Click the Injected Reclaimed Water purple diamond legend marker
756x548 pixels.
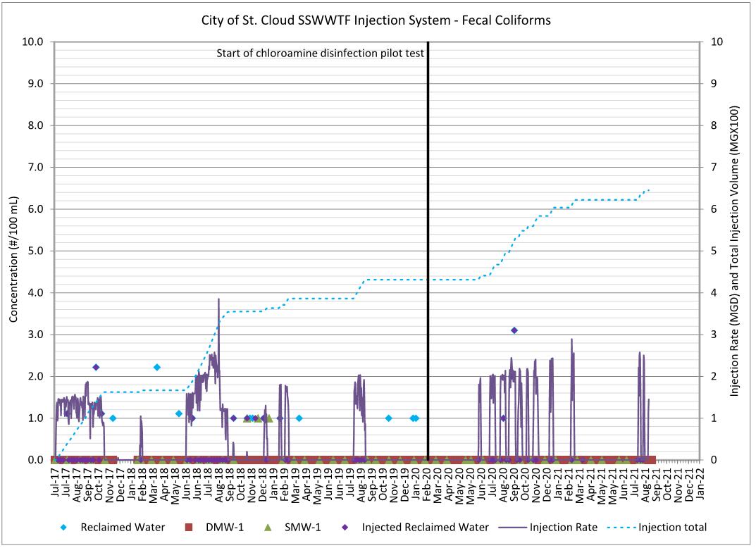[x=345, y=528]
